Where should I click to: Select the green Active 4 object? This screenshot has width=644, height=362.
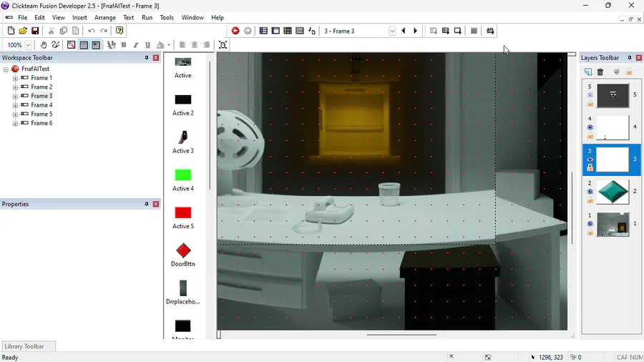click(x=182, y=180)
